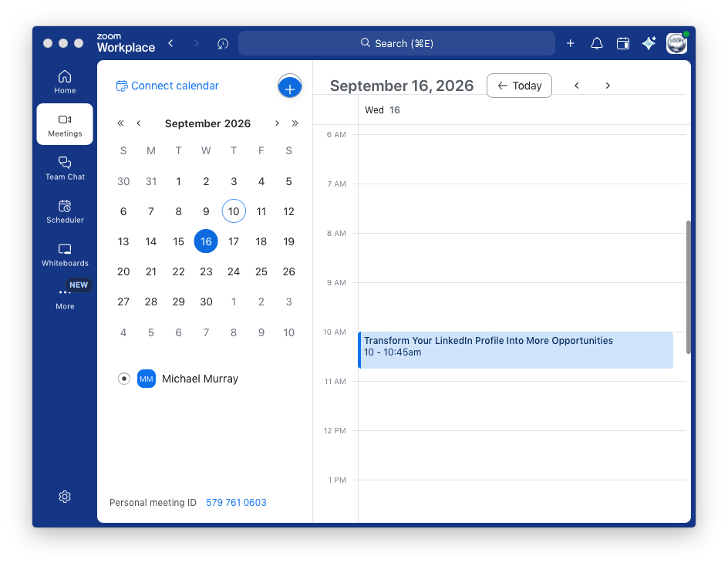The image size is (728, 566).
Task: Go back with navigation arrow in title bar
Action: click(x=171, y=43)
